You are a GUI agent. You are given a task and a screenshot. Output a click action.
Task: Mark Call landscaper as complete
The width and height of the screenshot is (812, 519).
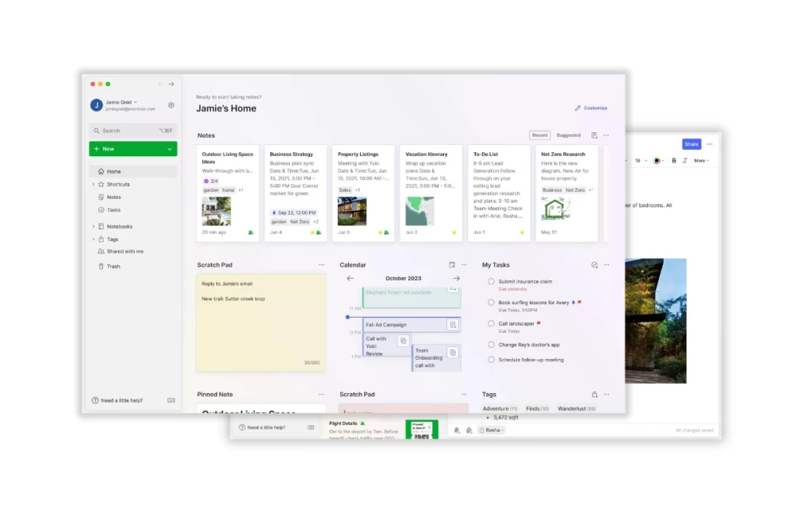click(492, 324)
